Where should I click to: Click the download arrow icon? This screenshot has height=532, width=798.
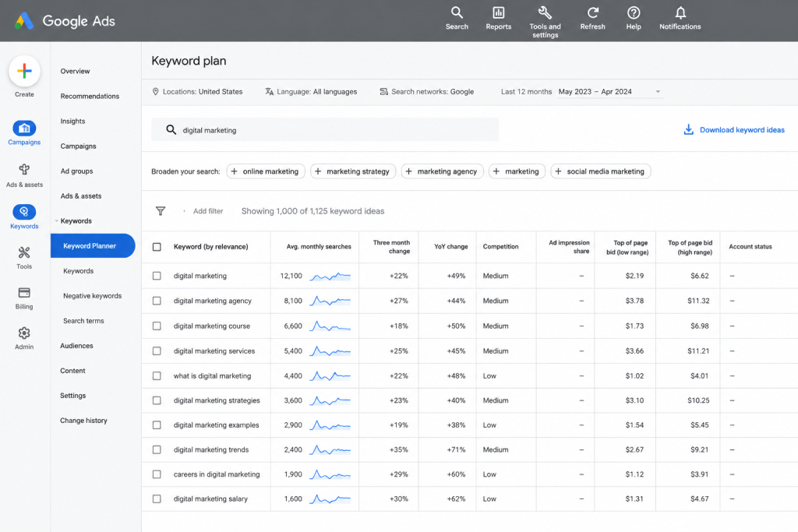click(x=688, y=130)
